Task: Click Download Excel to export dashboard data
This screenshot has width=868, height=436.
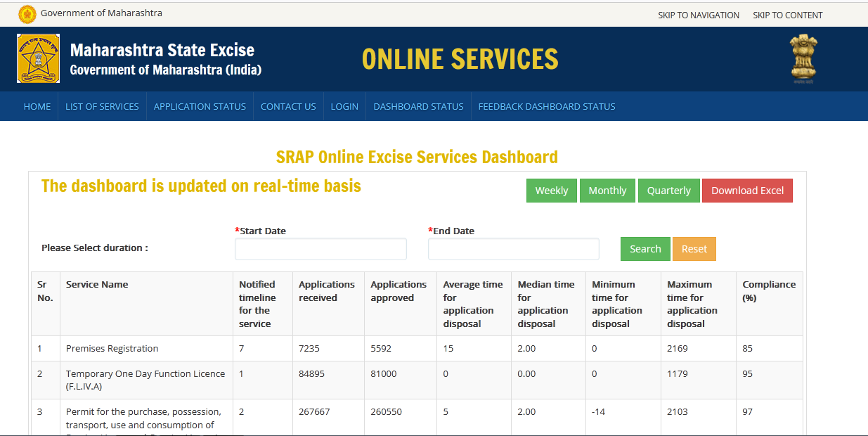Action: pyautogui.click(x=747, y=190)
